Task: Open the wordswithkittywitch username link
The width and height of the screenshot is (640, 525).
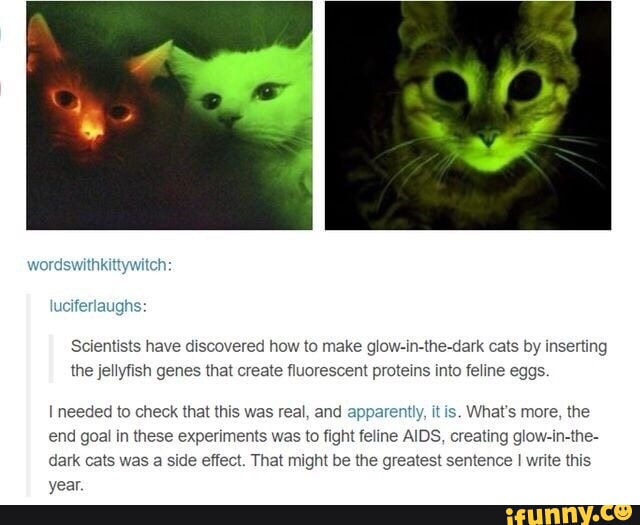Action: click(x=97, y=265)
